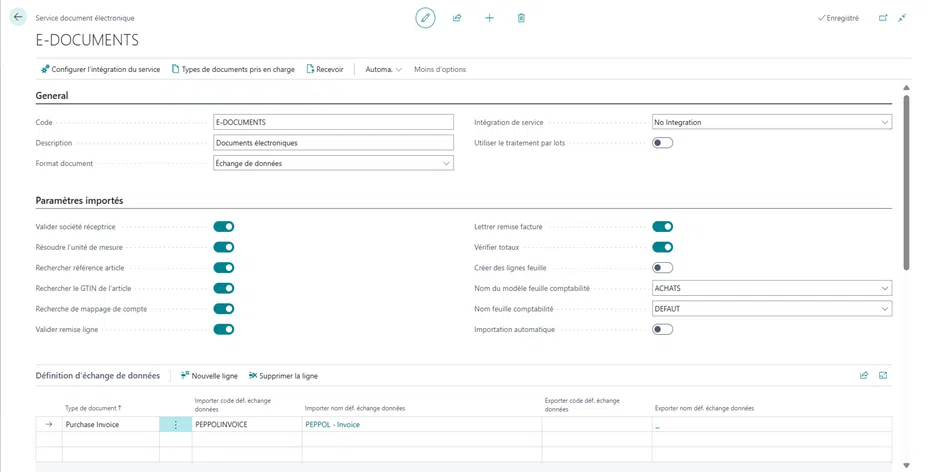945x472 pixels.
Task: Open row menu for Purchase Invoice
Action: point(175,424)
